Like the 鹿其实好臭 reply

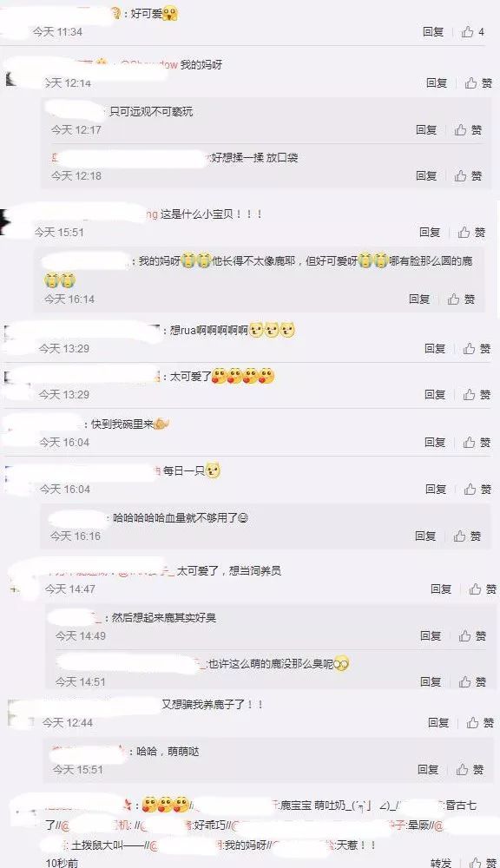pos(472,636)
